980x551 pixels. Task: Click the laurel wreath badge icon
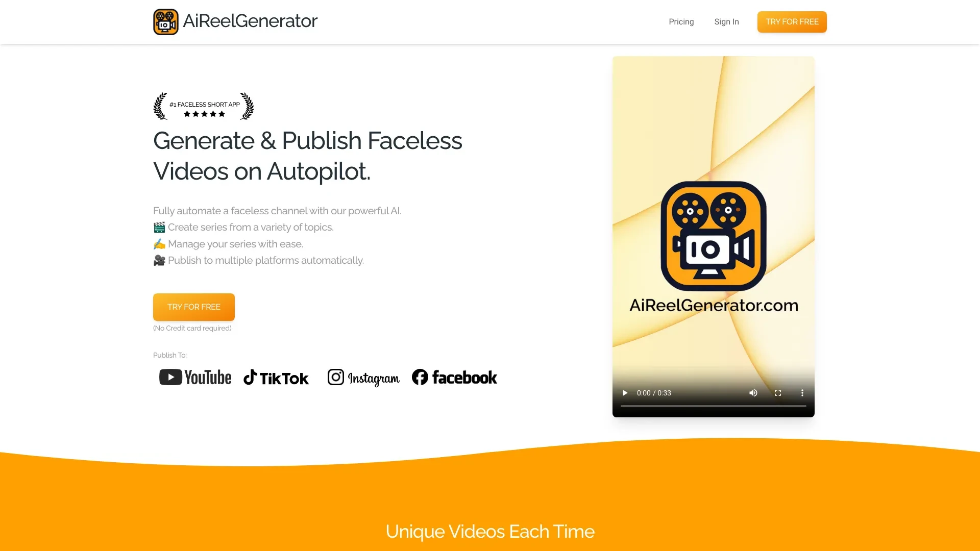tap(204, 106)
